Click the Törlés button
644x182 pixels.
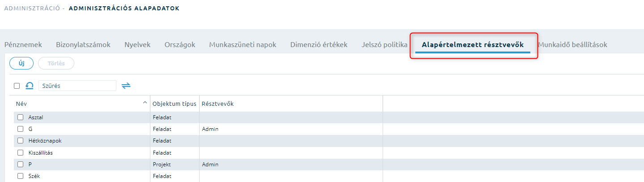click(56, 64)
